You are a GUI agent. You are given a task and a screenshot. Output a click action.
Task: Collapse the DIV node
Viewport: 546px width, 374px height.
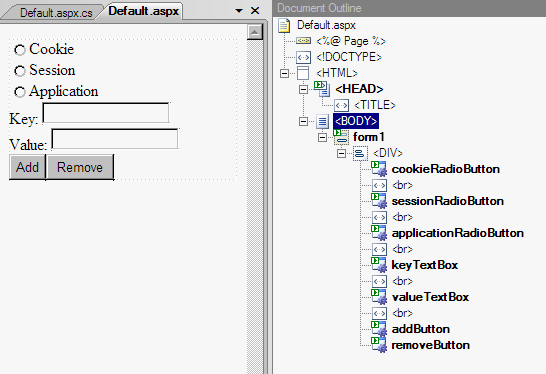pyautogui.click(x=341, y=154)
